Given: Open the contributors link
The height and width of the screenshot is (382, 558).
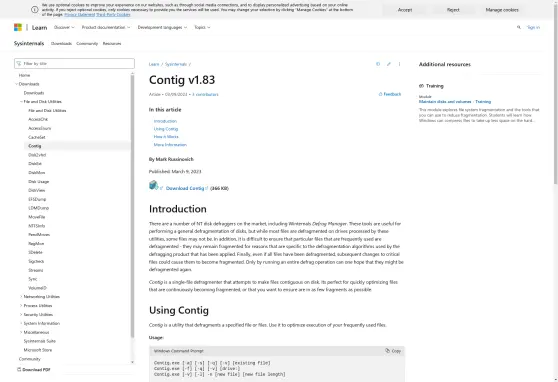Looking at the screenshot, I should click(205, 95).
